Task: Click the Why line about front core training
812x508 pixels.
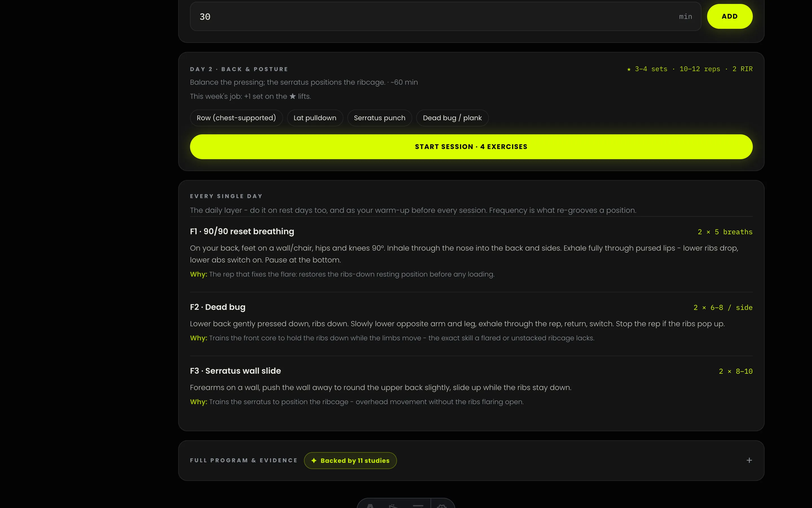Action: (392, 338)
